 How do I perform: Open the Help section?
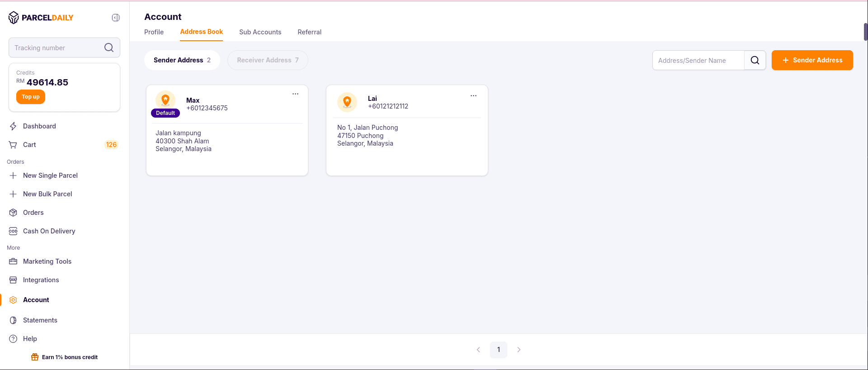click(30, 339)
